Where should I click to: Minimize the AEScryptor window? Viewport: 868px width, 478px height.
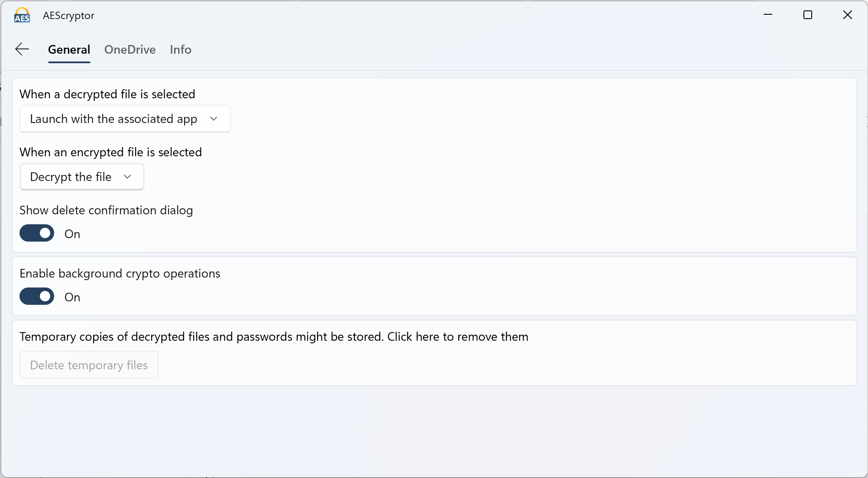tap(768, 15)
